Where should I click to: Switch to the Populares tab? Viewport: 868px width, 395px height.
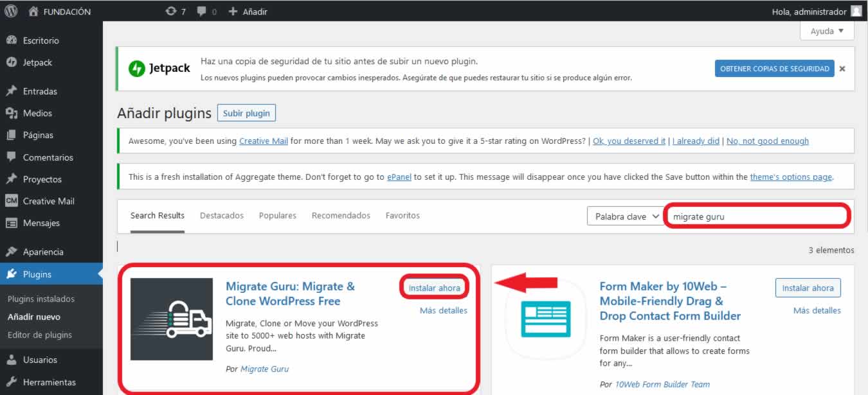point(277,216)
